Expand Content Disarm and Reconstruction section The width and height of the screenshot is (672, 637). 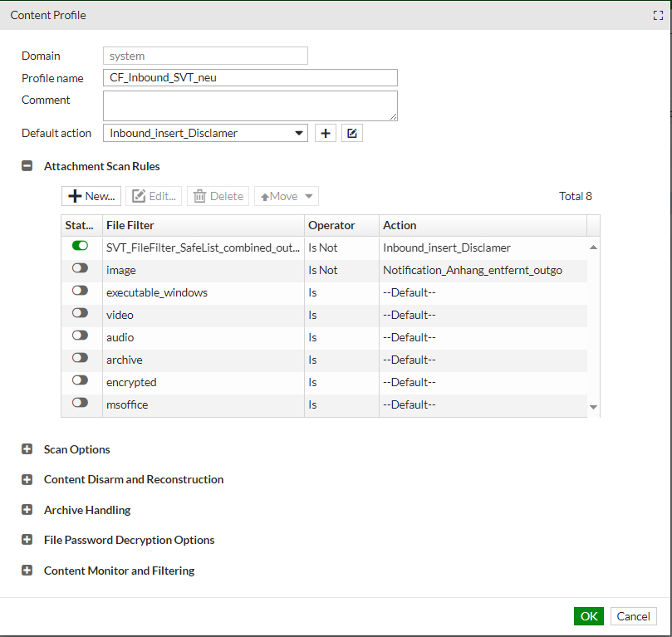[27, 479]
